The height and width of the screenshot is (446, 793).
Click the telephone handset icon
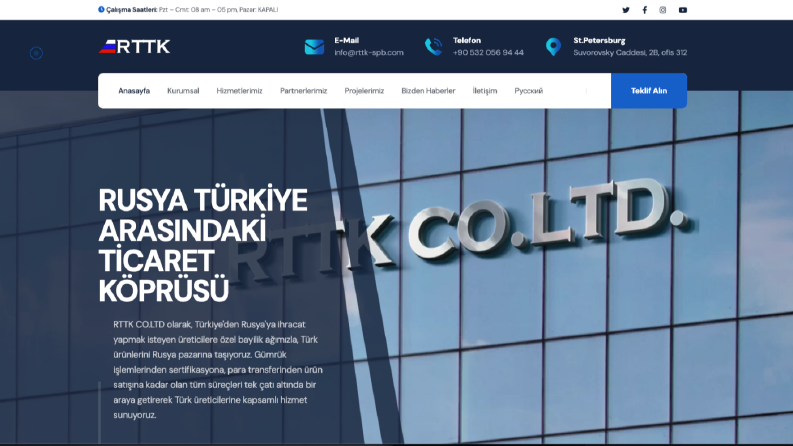[433, 47]
